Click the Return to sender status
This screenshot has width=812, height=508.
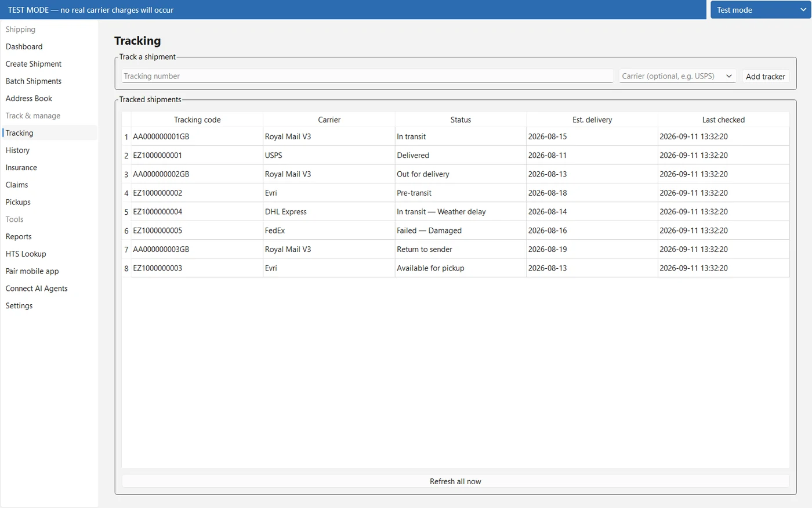click(461, 249)
